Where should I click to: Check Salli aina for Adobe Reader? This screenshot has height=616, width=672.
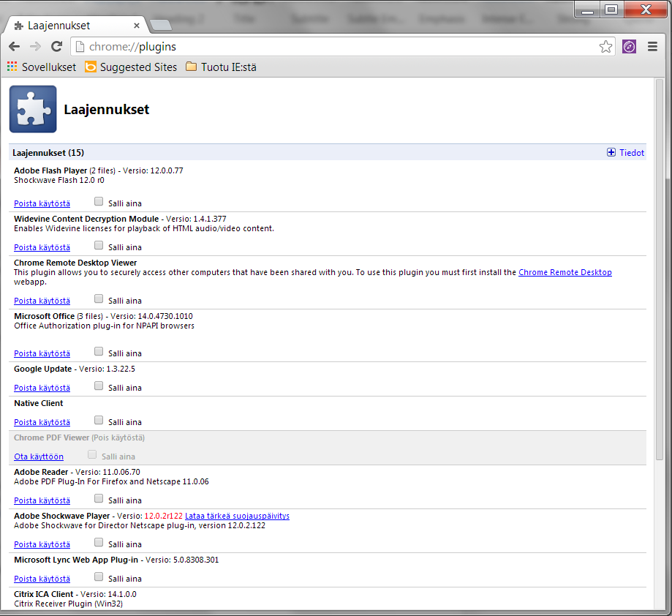tap(99, 498)
